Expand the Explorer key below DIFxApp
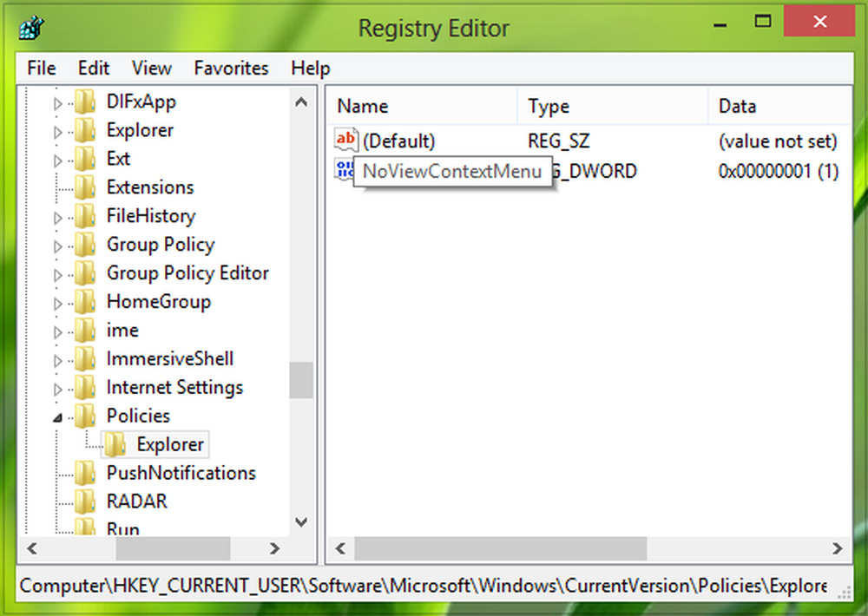 pos(57,132)
